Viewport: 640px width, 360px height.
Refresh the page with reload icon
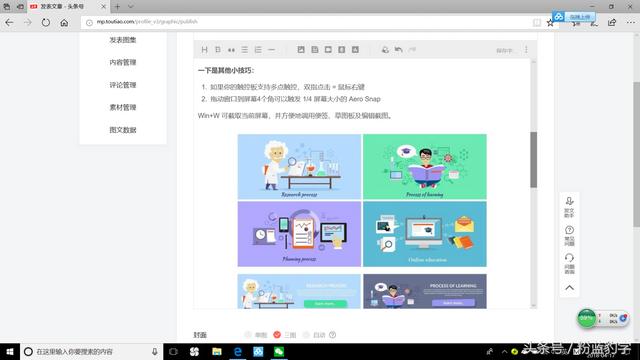point(46,22)
